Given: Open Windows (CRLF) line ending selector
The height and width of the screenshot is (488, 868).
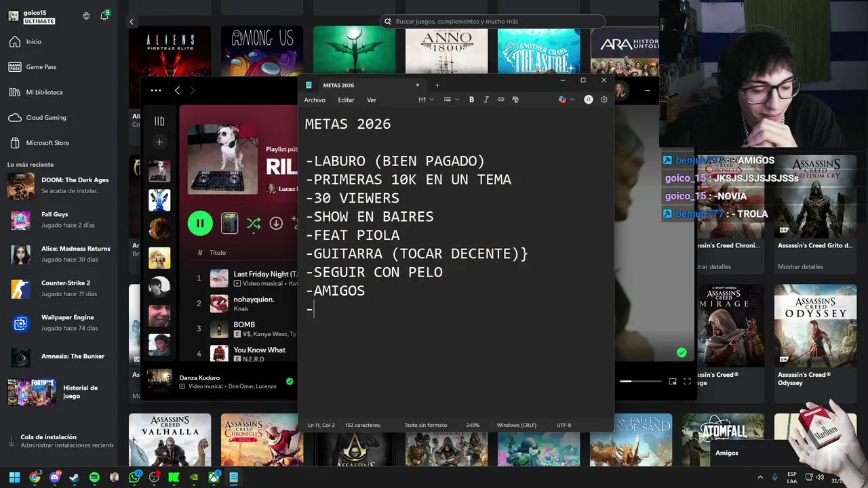Looking at the screenshot, I should click(516, 425).
